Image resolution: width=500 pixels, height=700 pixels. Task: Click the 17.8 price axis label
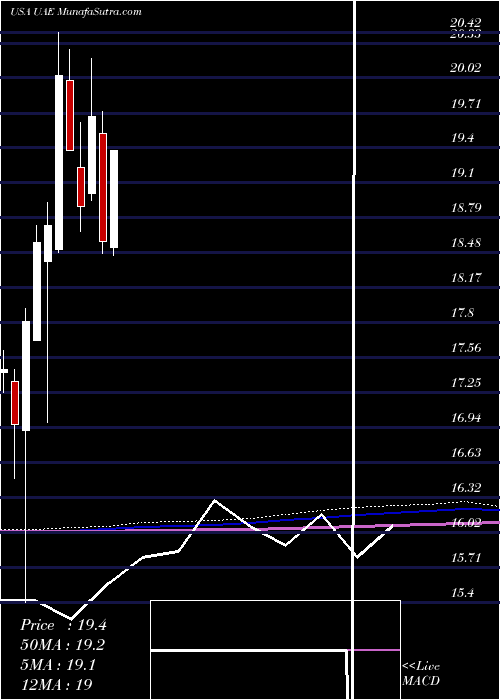coord(462,313)
